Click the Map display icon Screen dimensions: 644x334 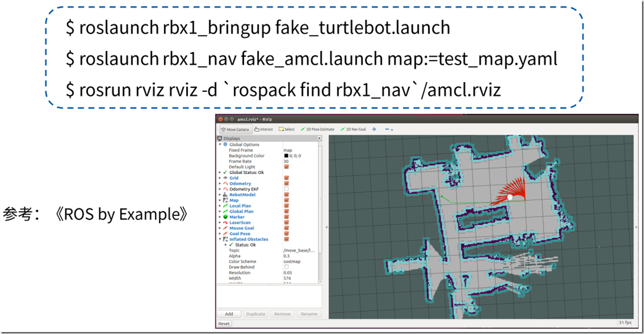point(225,200)
